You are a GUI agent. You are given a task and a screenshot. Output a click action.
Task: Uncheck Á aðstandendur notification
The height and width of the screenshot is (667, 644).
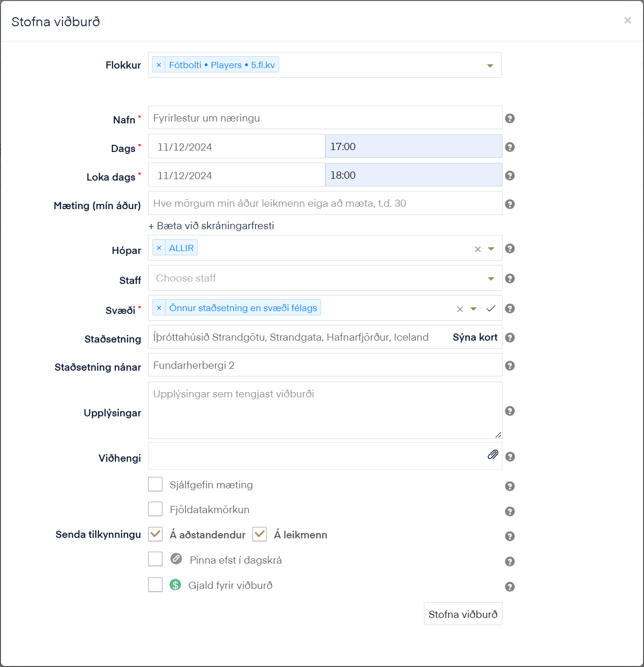pyautogui.click(x=155, y=534)
